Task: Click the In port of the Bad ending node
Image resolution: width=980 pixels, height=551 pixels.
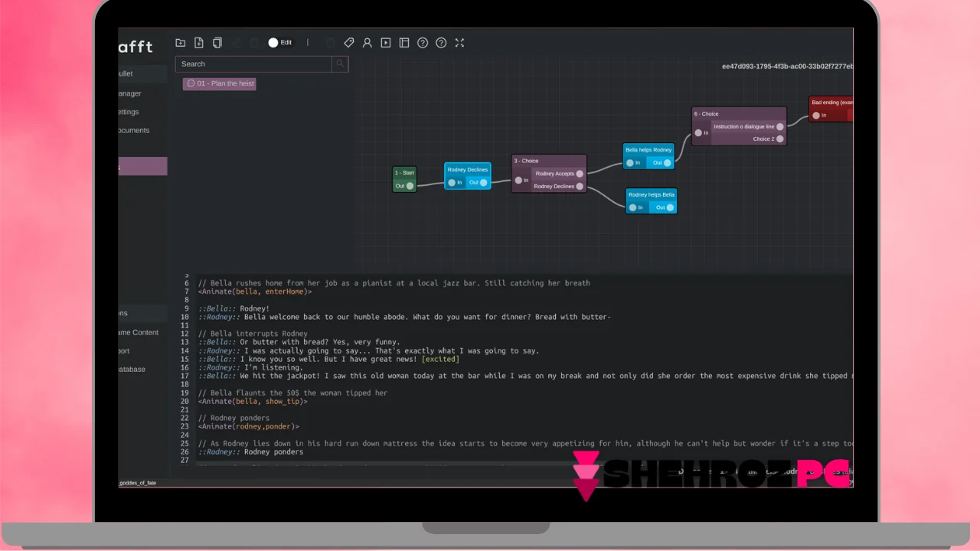Action: (816, 116)
